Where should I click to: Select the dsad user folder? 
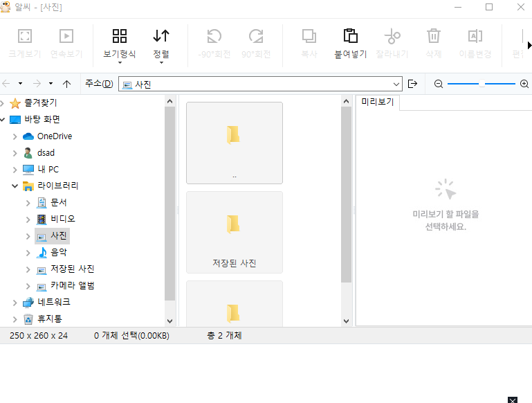46,153
